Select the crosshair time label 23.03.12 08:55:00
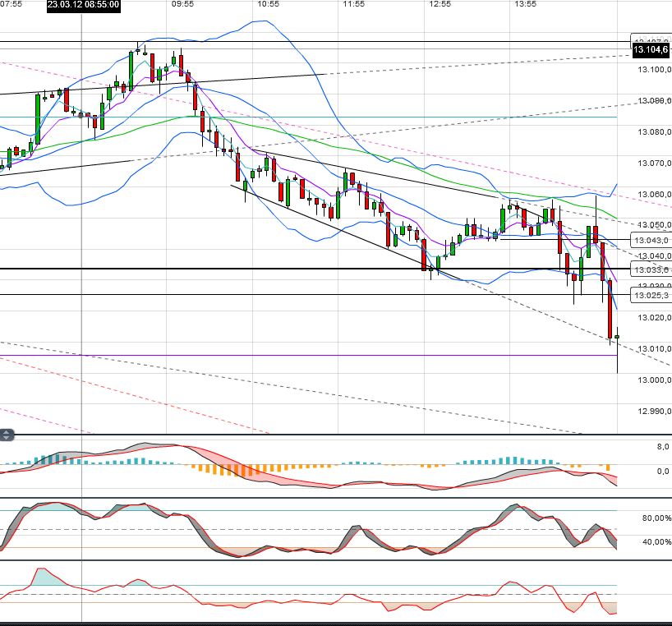 click(83, 5)
